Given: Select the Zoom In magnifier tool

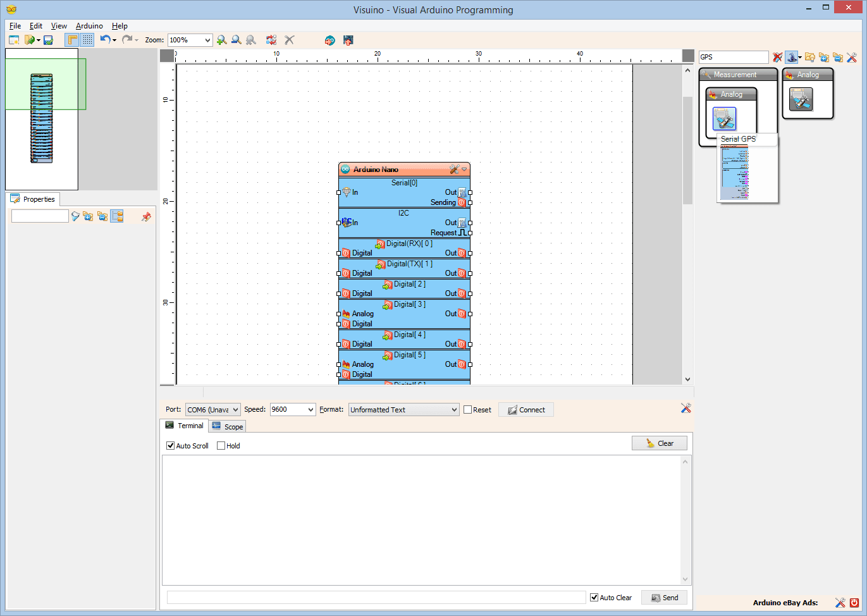Looking at the screenshot, I should (x=221, y=39).
